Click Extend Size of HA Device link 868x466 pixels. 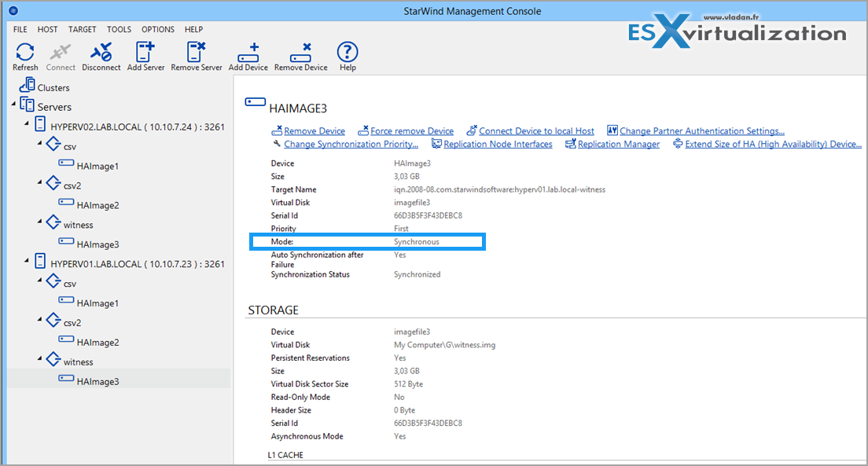(x=773, y=145)
